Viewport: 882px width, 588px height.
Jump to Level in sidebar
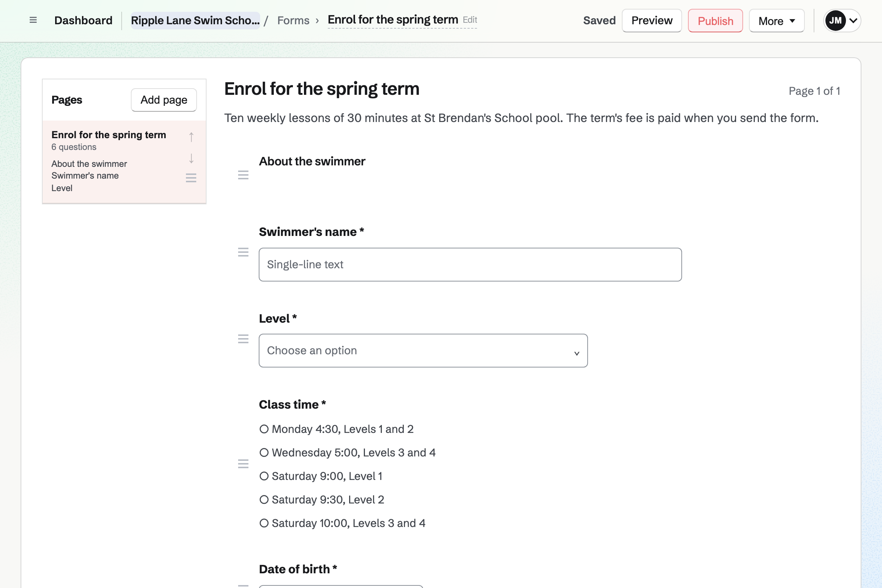coord(62,188)
